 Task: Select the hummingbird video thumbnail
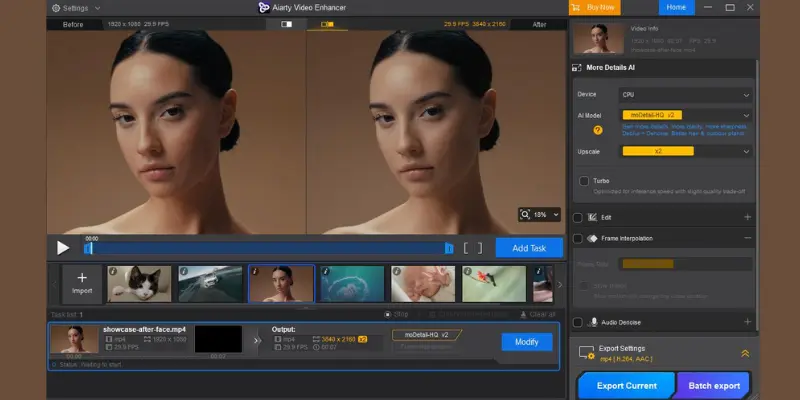coord(494,284)
